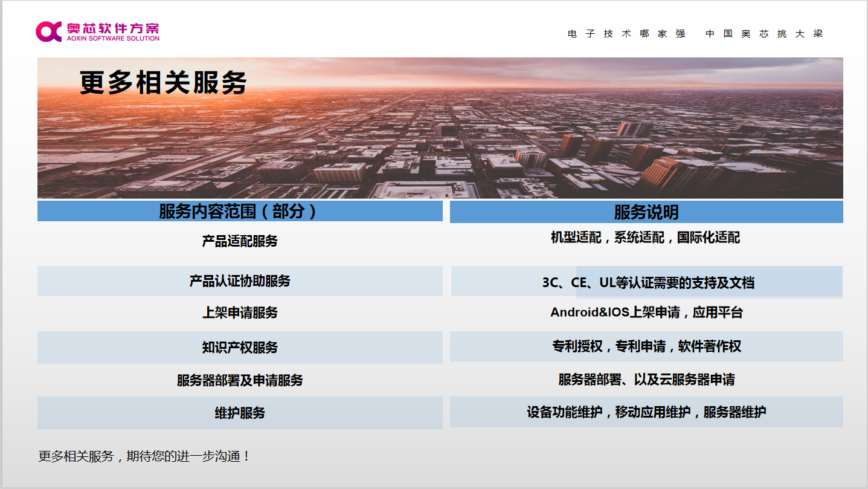Select the slogan text 电子技术哪家强
The width and height of the screenshot is (868, 489).
pyautogui.click(x=626, y=34)
